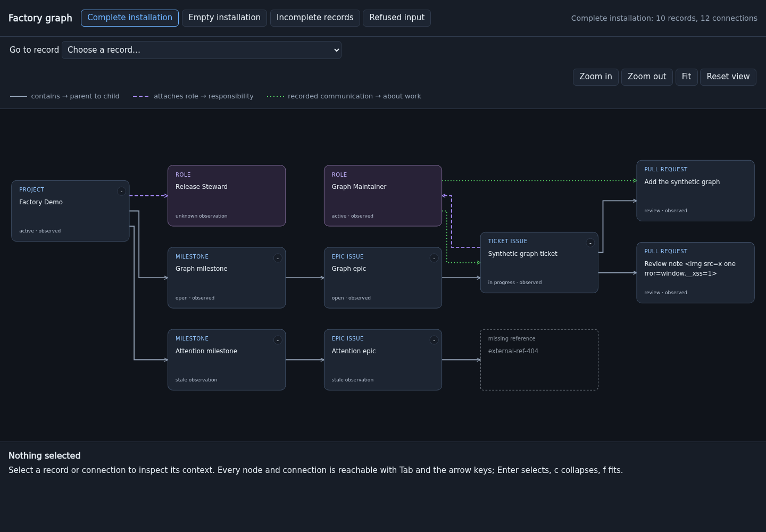Collapse the Graph milestone node
766x532 pixels.
tap(278, 258)
